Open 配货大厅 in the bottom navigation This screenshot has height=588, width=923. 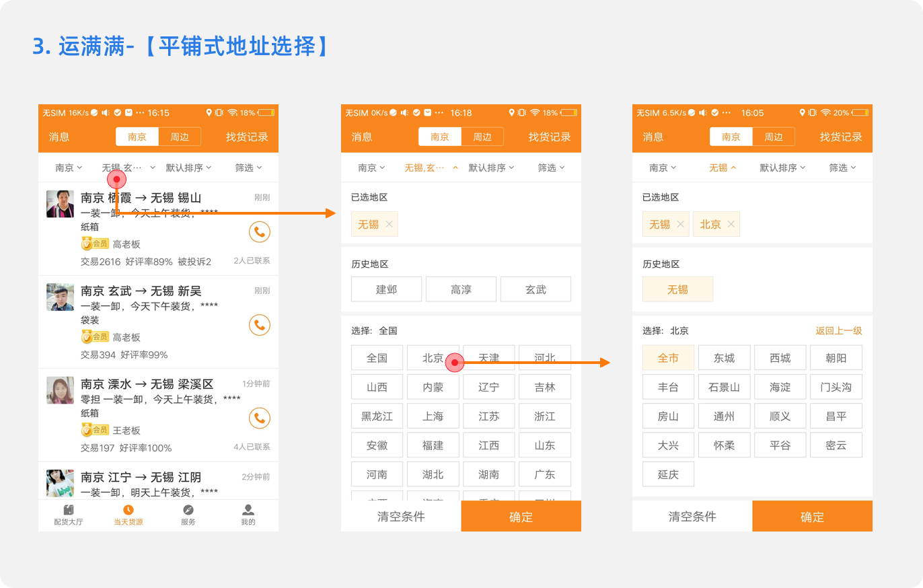[68, 515]
